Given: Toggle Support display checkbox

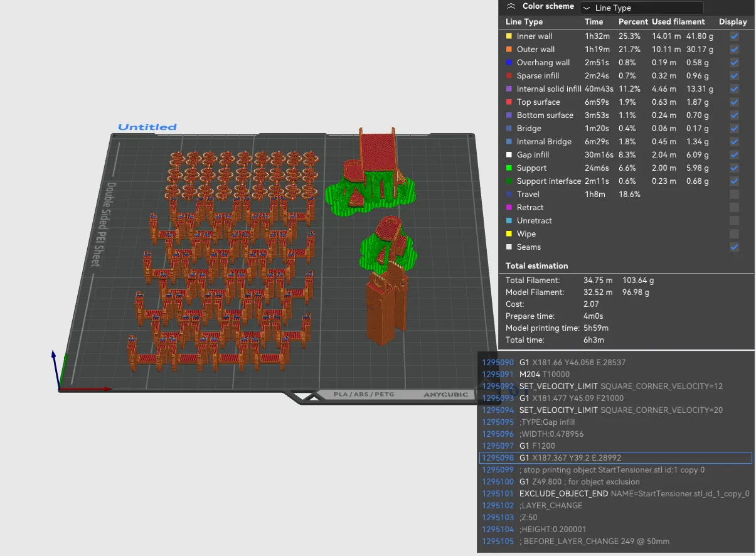Looking at the screenshot, I should pos(734,168).
